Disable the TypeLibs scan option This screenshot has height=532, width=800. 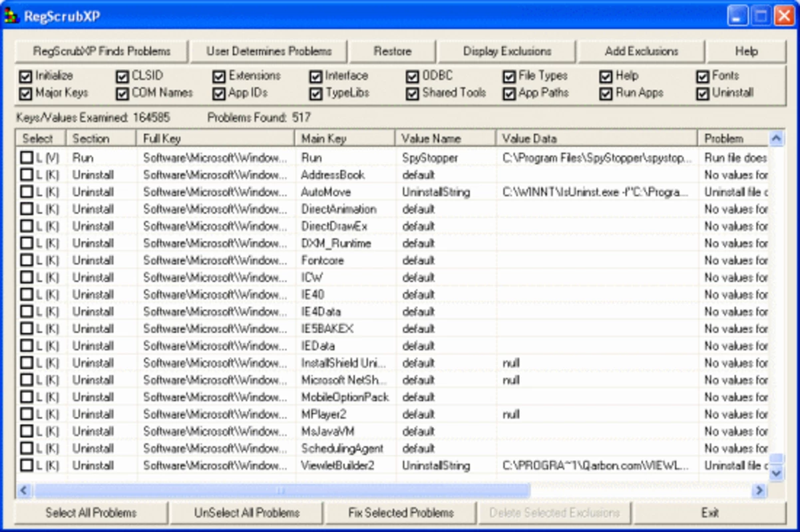pos(316,94)
